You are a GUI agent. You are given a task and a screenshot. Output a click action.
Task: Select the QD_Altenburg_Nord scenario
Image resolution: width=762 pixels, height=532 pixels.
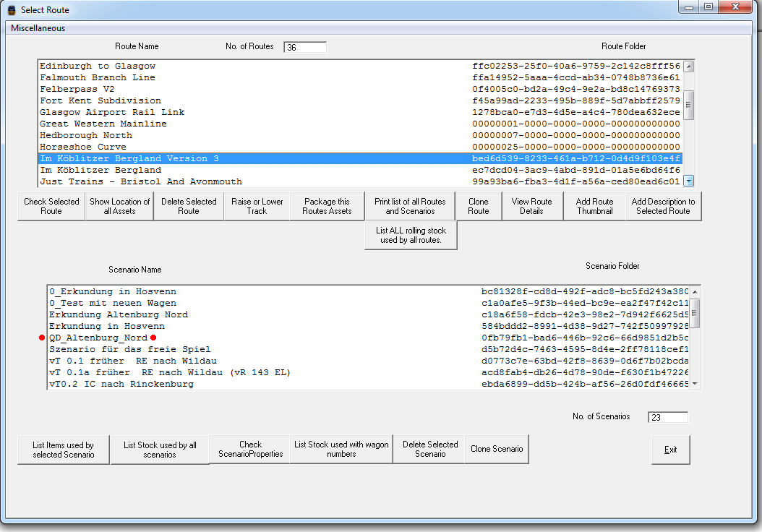98,338
